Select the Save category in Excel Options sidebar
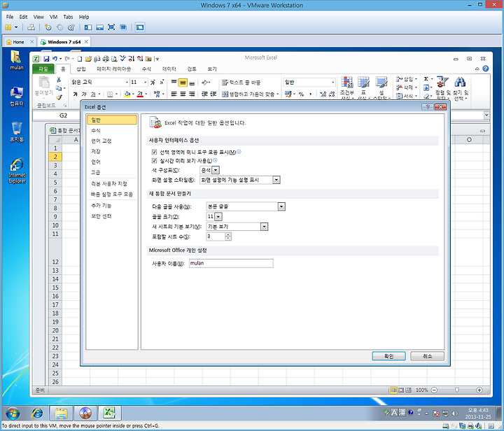 pyautogui.click(x=96, y=151)
